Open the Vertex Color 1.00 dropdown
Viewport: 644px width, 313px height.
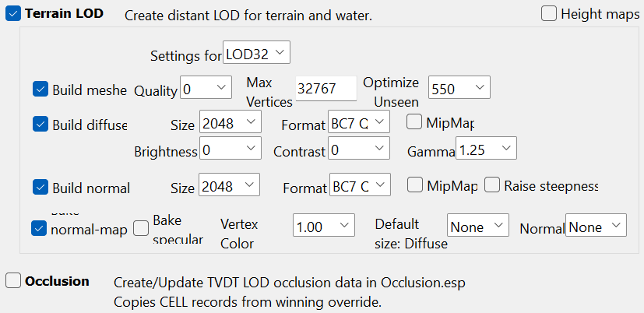click(x=324, y=225)
